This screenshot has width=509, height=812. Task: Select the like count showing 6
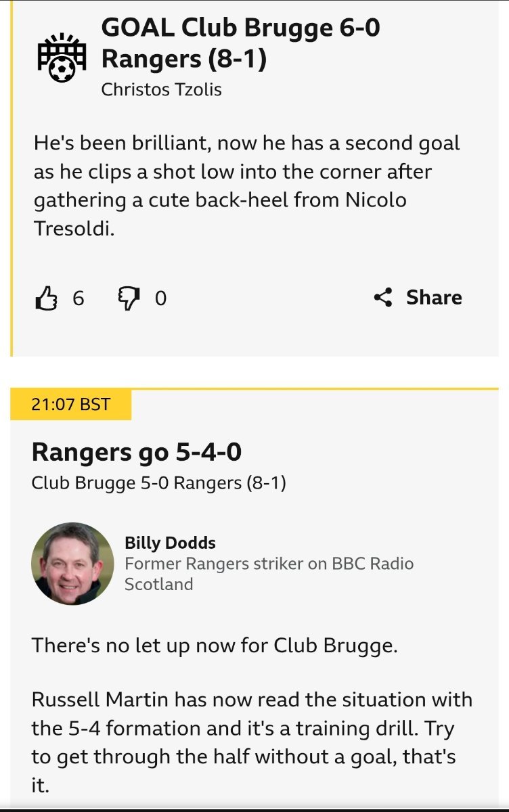coord(79,298)
